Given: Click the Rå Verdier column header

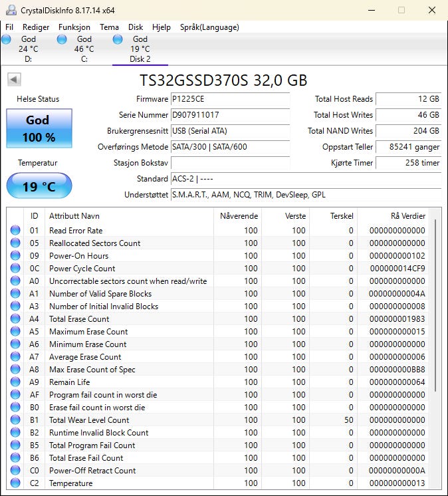Looking at the screenshot, I should [407, 216].
